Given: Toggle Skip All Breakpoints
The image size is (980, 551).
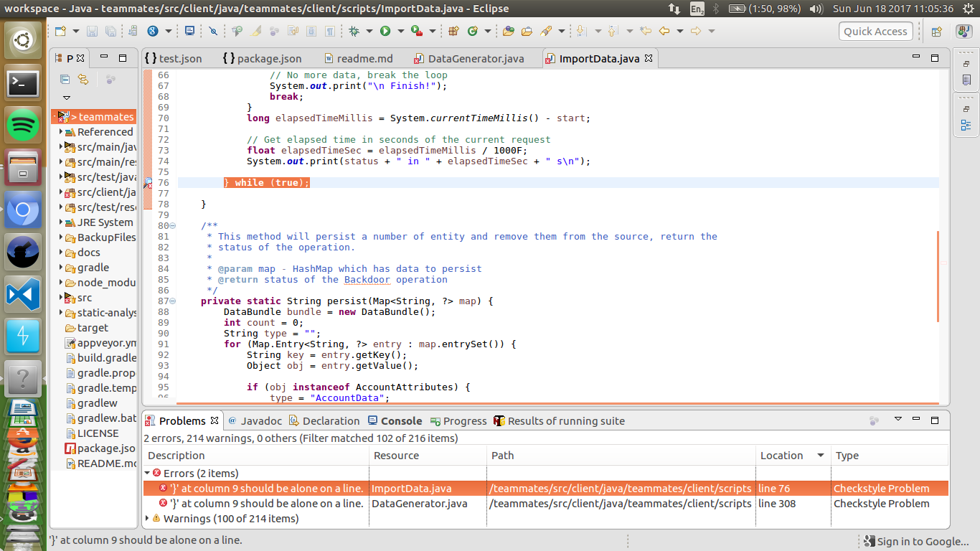Looking at the screenshot, I should (x=213, y=32).
